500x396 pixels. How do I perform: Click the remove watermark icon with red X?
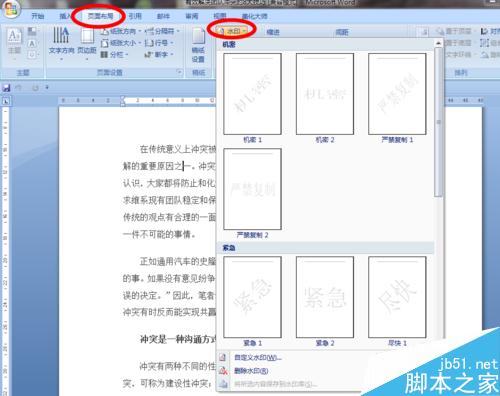pyautogui.click(x=223, y=371)
